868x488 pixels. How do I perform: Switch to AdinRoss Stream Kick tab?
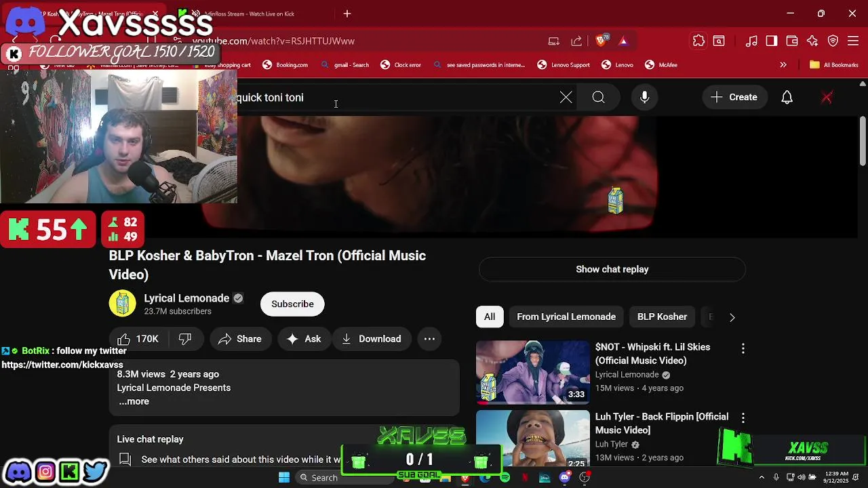point(251,14)
